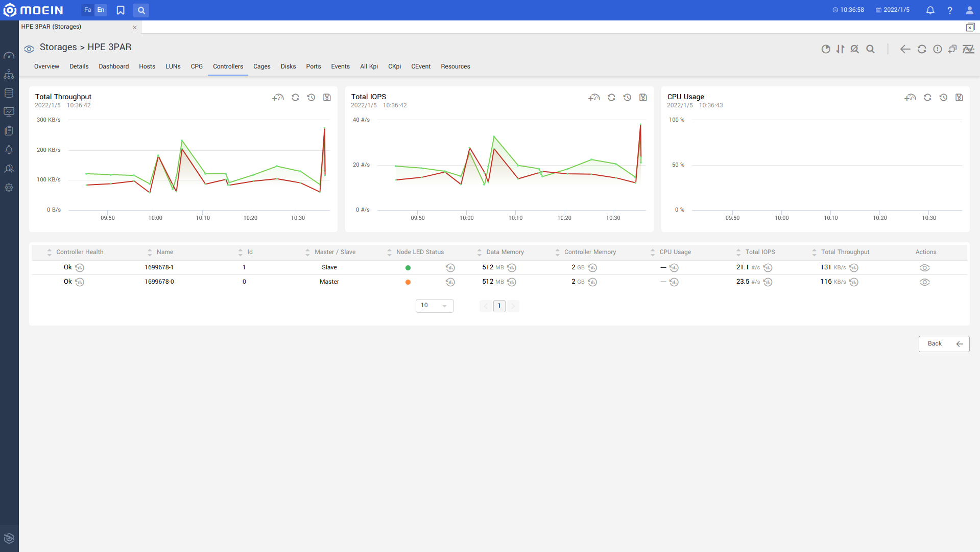This screenshot has height=552, width=980.
Task: Switch to the Dashboard tab
Action: click(114, 67)
